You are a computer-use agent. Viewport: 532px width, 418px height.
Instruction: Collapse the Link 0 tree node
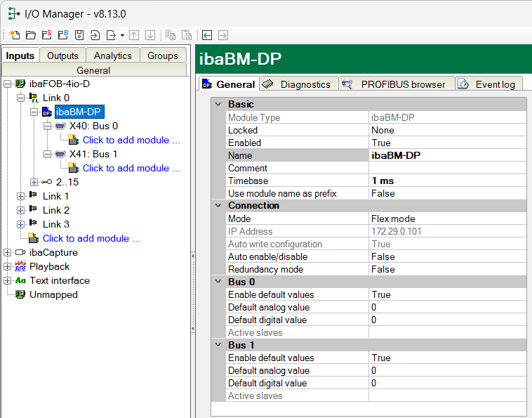coord(21,98)
